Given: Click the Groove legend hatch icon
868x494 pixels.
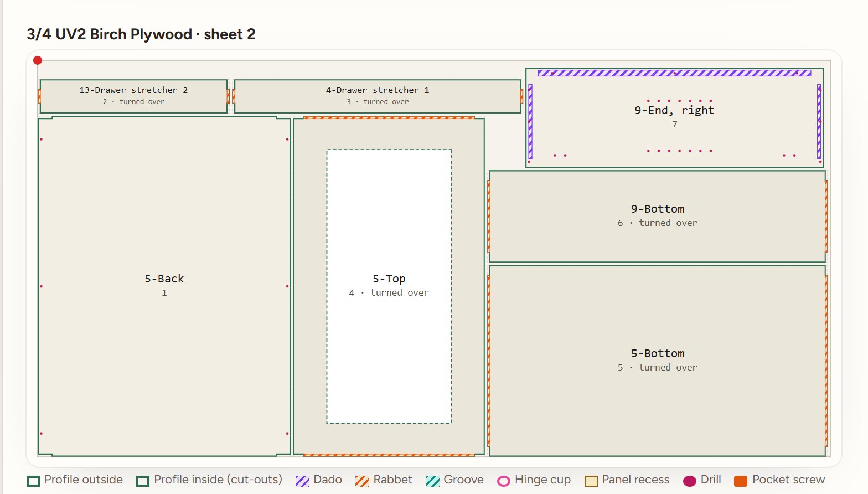Looking at the screenshot, I should point(433,481).
